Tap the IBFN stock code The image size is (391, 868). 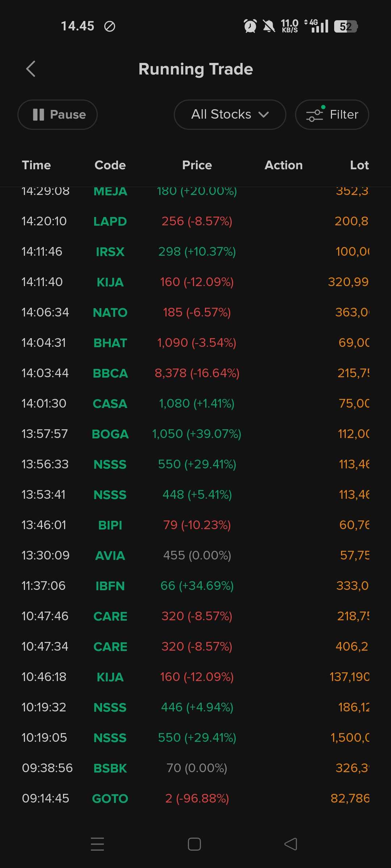click(x=110, y=586)
